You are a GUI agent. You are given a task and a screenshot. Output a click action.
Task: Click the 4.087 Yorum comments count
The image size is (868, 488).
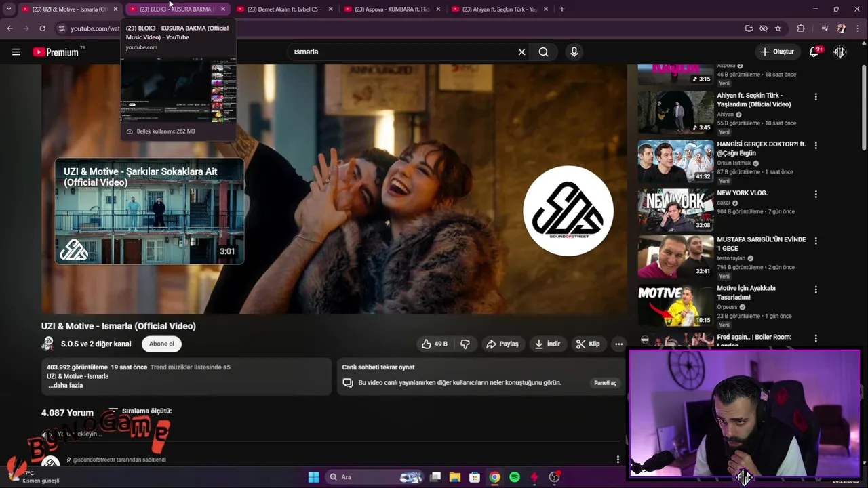point(67,413)
